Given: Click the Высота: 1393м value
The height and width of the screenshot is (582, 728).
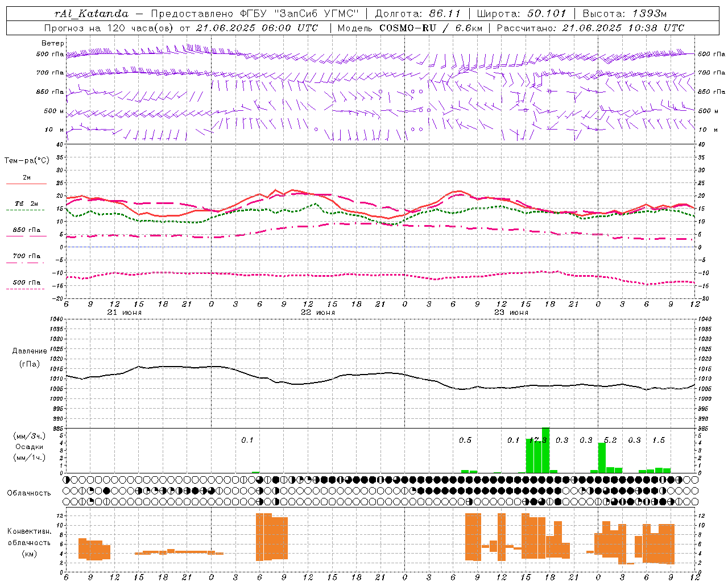Looking at the screenshot, I should tap(626, 14).
